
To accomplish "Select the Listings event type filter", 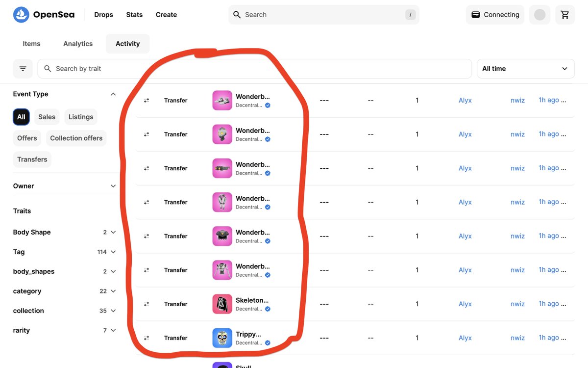I will pyautogui.click(x=81, y=117).
